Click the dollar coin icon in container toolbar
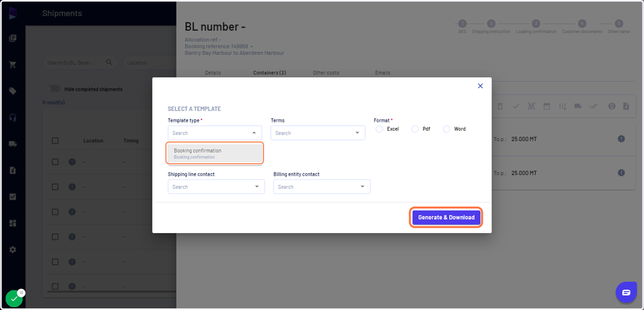 [612, 106]
